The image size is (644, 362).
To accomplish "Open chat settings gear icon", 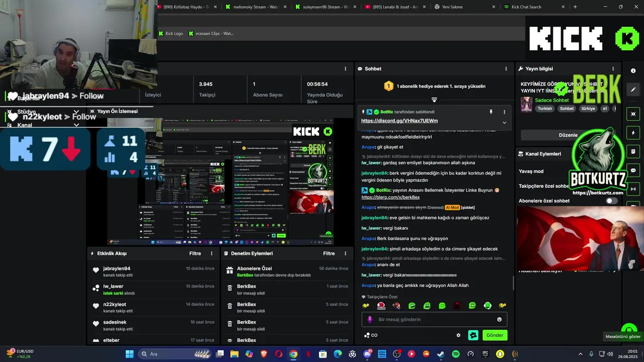I will pyautogui.click(x=458, y=335).
